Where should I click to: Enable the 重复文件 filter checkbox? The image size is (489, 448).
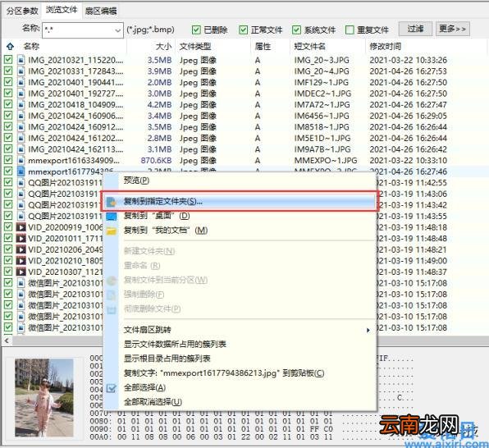(x=350, y=30)
